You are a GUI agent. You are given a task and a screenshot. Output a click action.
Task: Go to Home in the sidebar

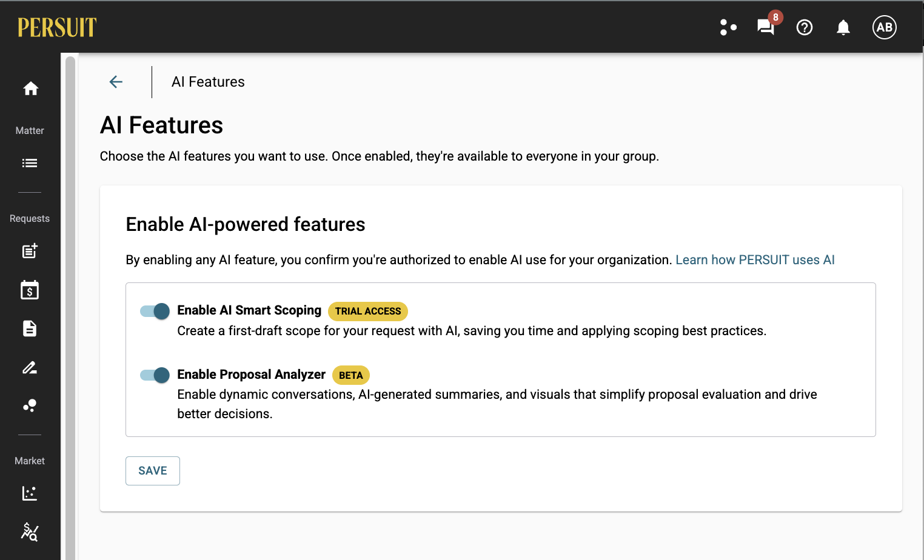coord(30,89)
